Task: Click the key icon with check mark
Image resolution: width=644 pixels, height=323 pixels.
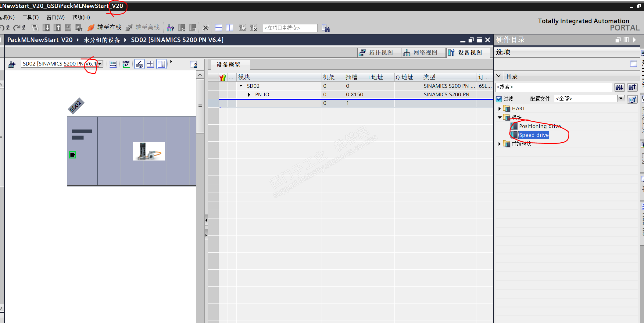Action: (x=243, y=28)
